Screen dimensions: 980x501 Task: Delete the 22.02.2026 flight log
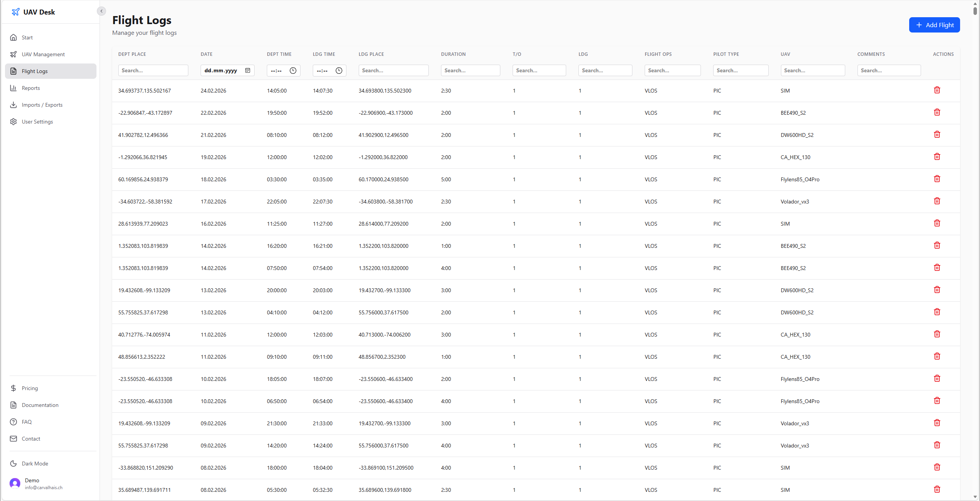(937, 112)
